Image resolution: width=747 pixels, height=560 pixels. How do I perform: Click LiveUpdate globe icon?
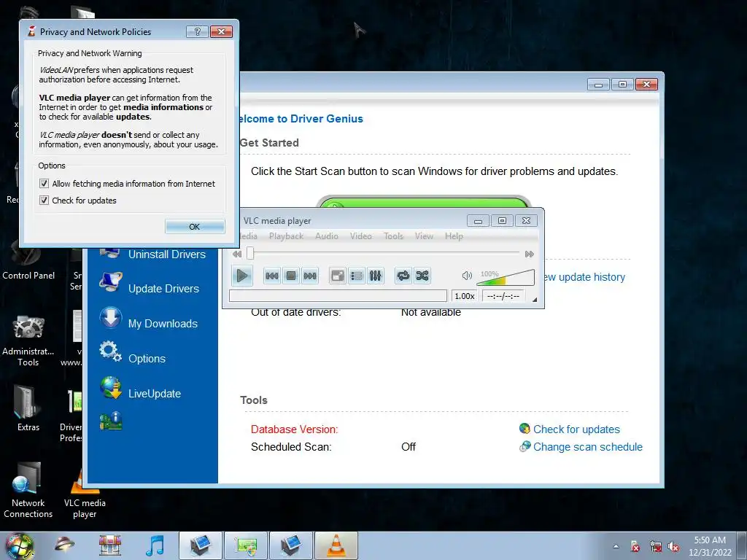(x=111, y=387)
